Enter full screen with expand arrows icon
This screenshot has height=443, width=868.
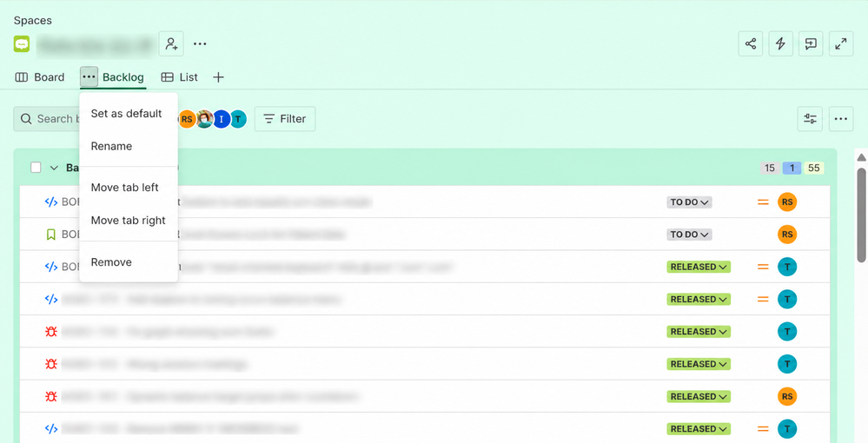pos(841,43)
